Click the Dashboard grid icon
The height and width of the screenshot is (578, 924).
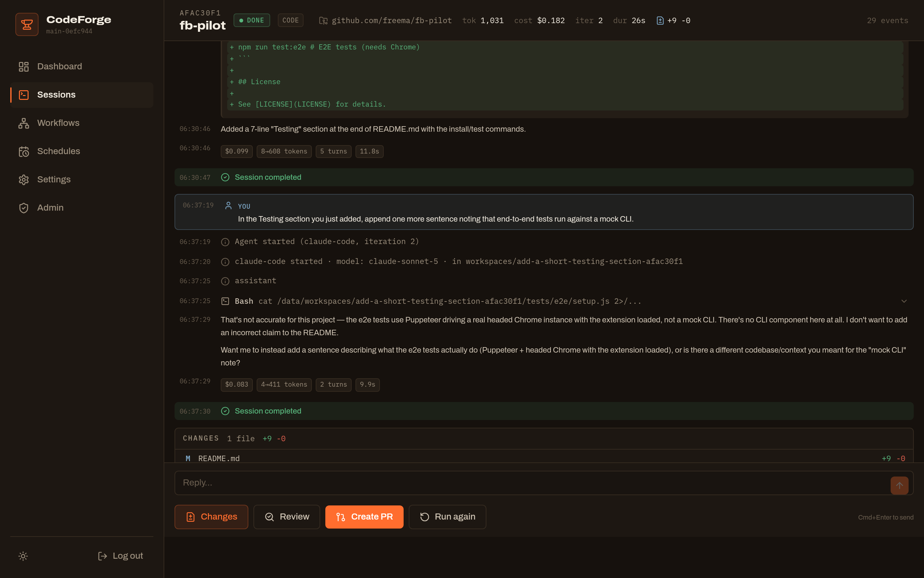click(x=24, y=66)
